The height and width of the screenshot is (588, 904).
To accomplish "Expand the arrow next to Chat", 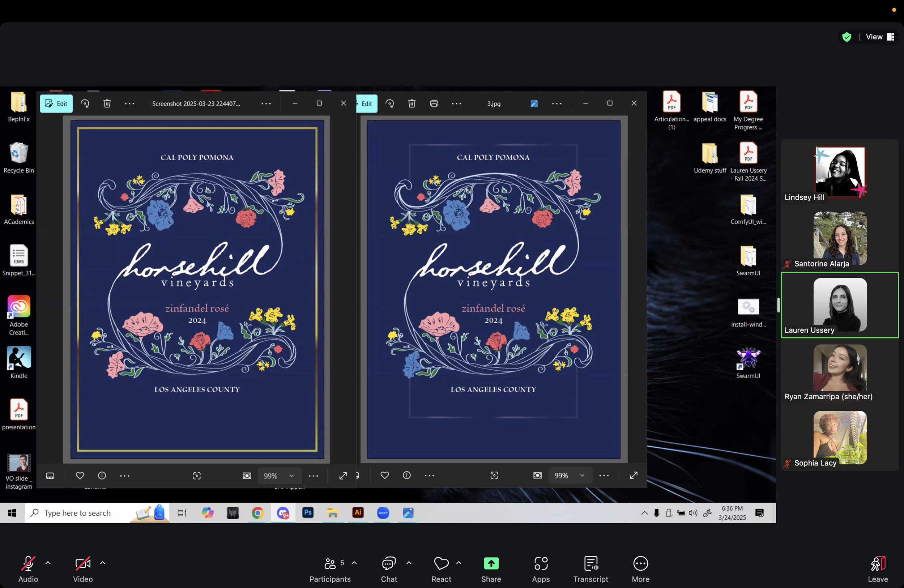I will pos(409,563).
